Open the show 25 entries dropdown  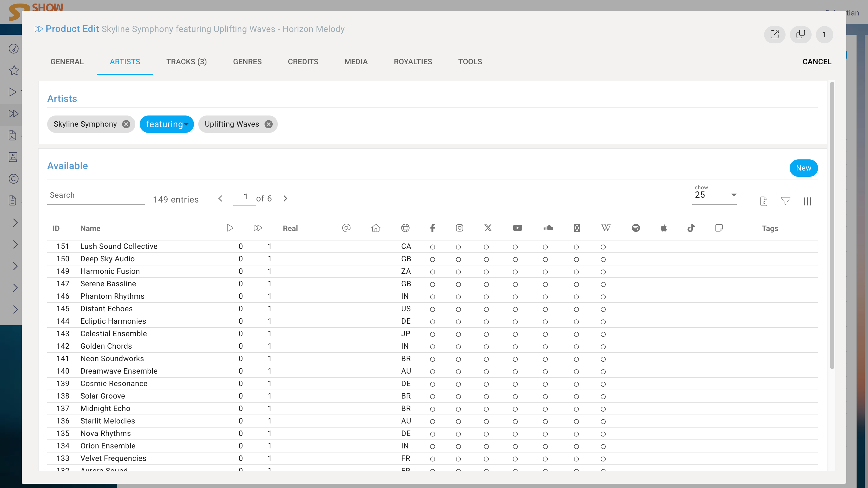click(x=714, y=195)
